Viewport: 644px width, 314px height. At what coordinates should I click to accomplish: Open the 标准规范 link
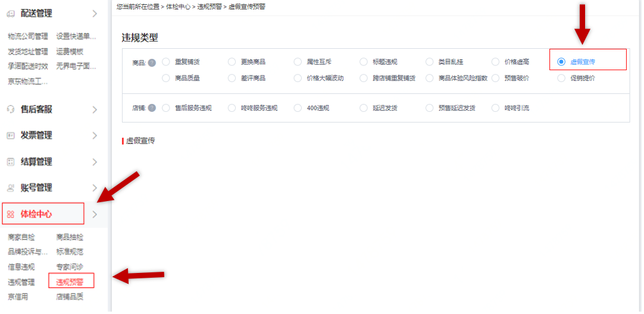click(70, 252)
